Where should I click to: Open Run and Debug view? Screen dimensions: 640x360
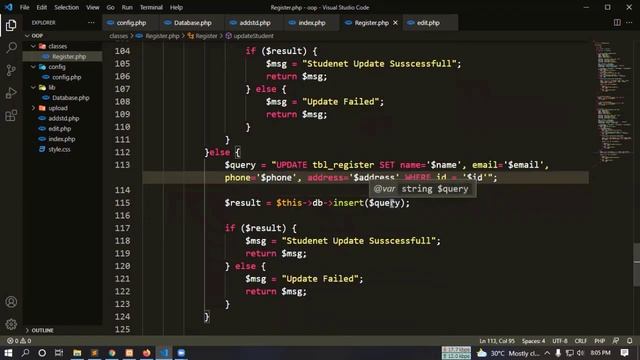(11, 93)
